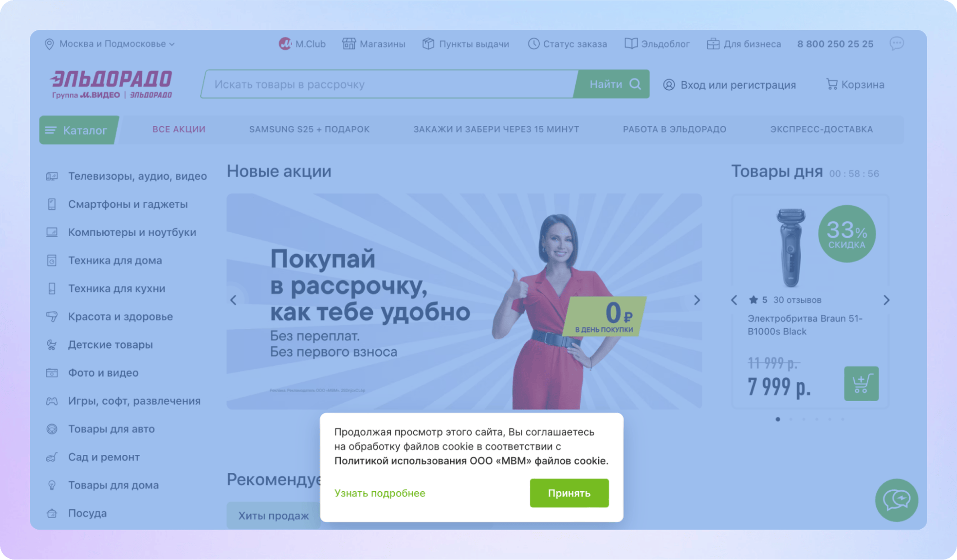This screenshot has width=957, height=560.
Task: Show the previous deal of the day with the left arrow
Action: tap(734, 300)
